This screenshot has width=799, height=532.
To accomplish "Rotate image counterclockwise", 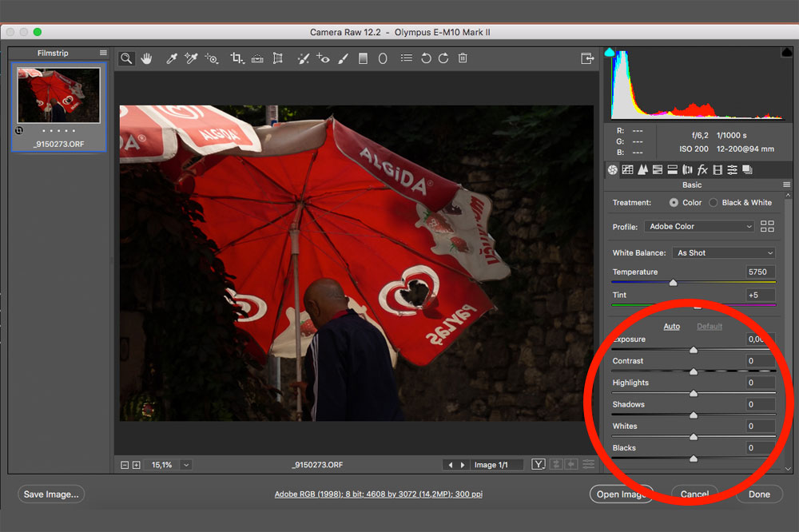I will pyautogui.click(x=426, y=58).
